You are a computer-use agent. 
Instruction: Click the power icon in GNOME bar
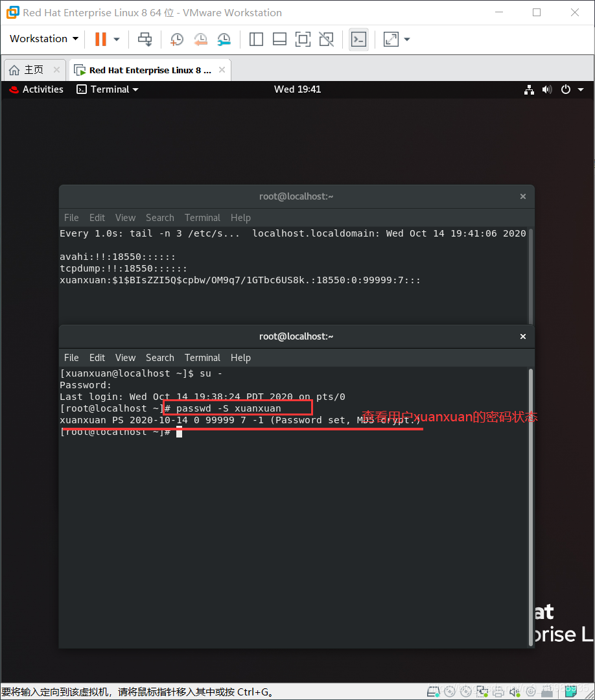[566, 89]
